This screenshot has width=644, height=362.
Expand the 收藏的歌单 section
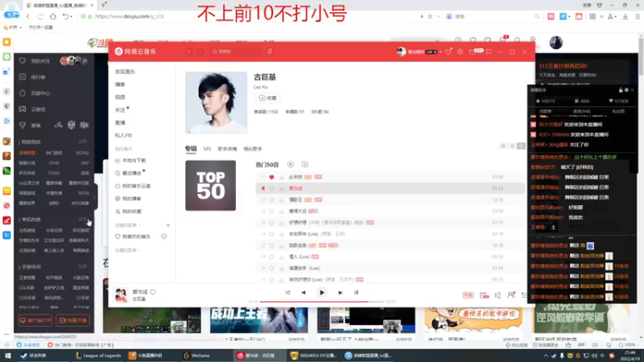click(128, 250)
